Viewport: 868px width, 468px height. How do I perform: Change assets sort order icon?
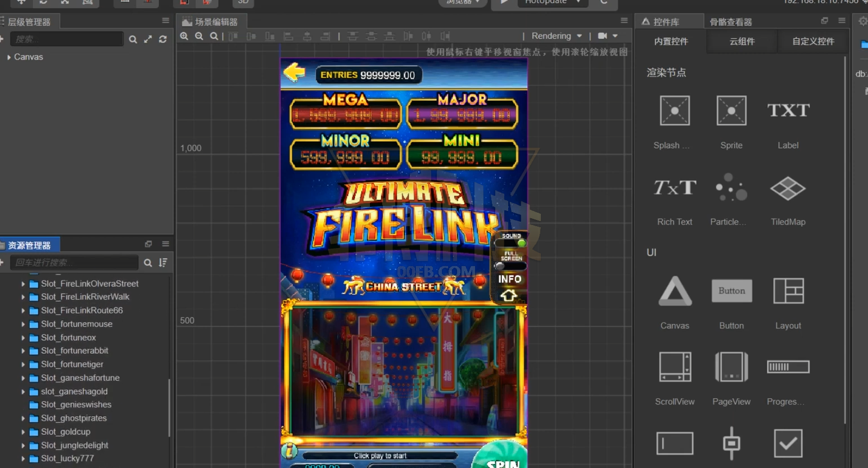coord(163,263)
